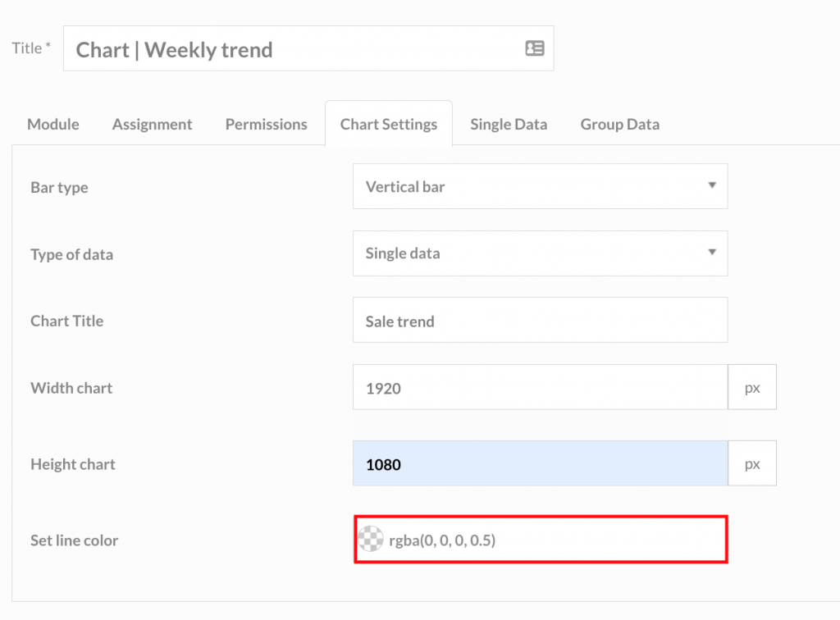The width and height of the screenshot is (840, 620).
Task: Expand the Type of data dropdown
Action: pyautogui.click(x=540, y=253)
